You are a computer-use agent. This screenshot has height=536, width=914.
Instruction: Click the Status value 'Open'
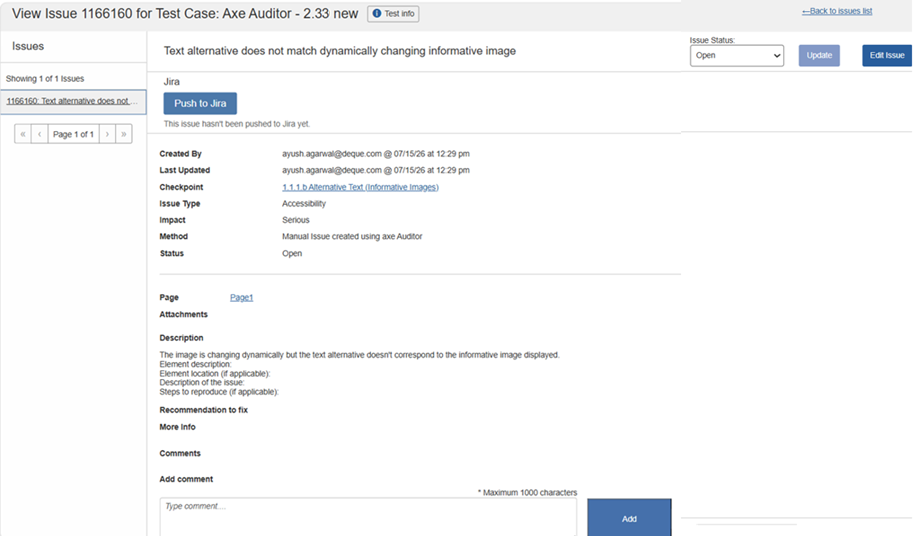(292, 253)
